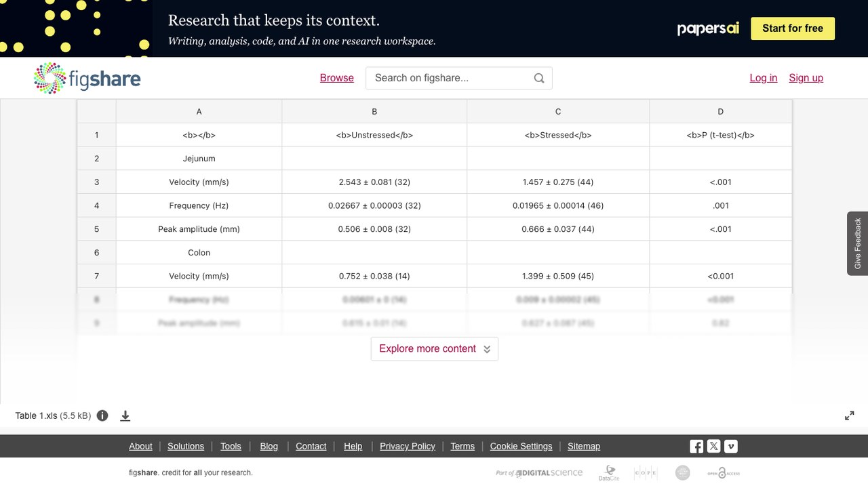
Task: Focus the Search on figshare field
Action: coord(459,78)
